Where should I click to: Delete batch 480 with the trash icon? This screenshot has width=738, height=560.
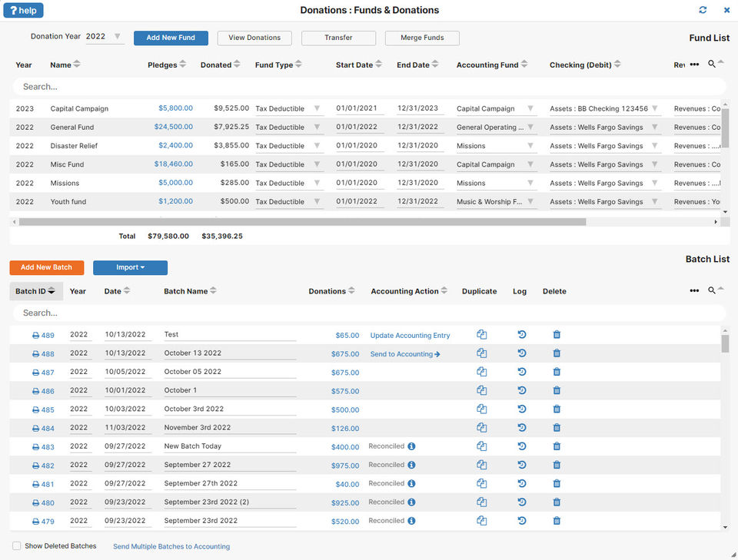point(557,502)
